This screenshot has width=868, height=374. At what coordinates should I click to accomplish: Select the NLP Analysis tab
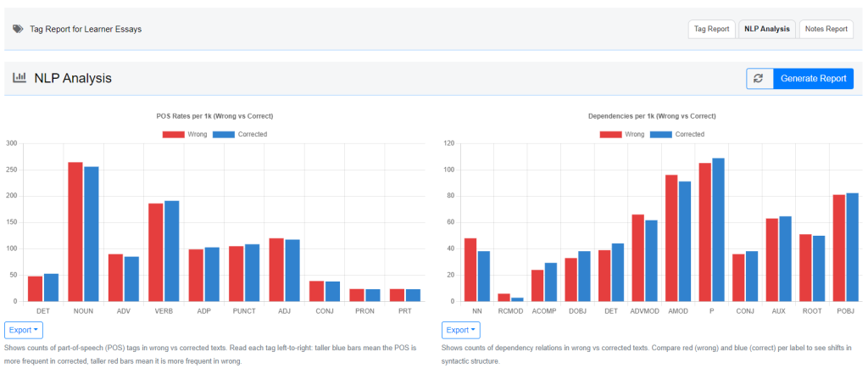(766, 29)
